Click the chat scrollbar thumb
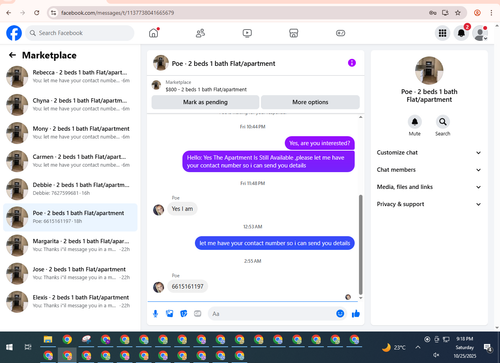500x363 pixels. pos(360,245)
